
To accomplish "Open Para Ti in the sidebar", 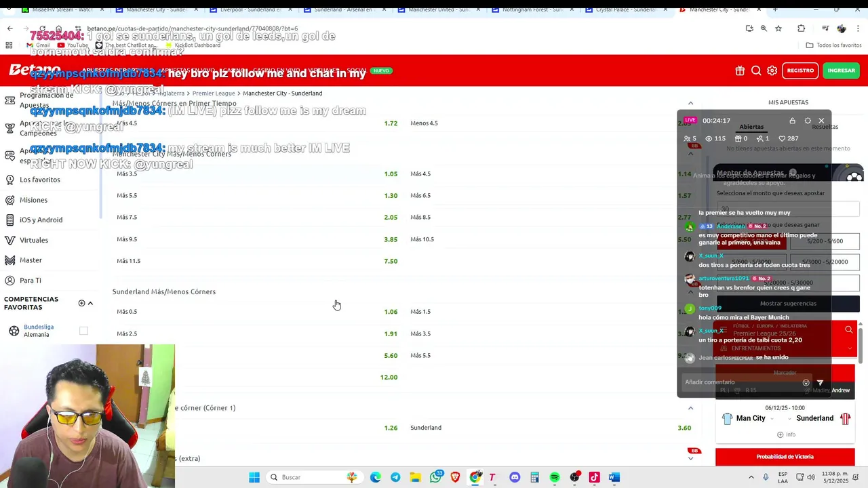I will tap(31, 281).
